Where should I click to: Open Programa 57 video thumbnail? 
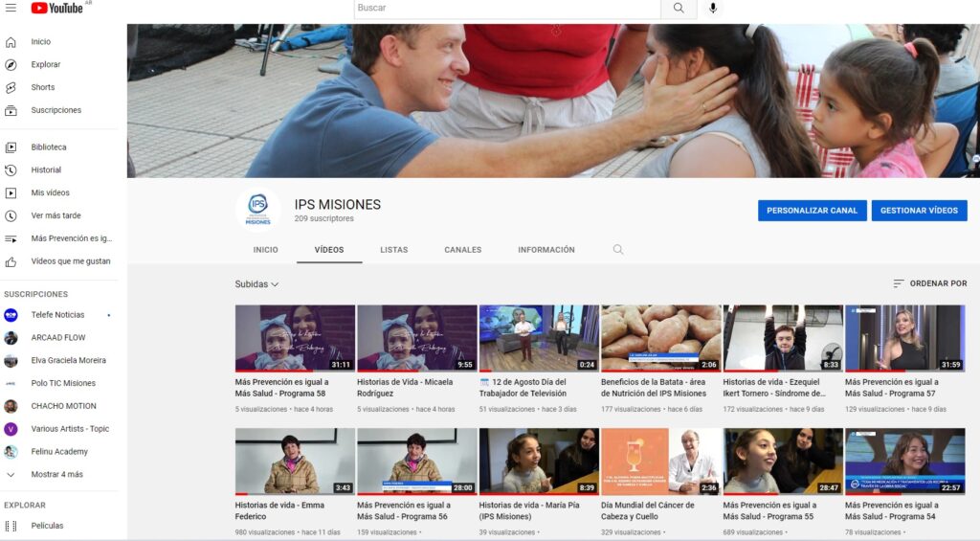[905, 338]
